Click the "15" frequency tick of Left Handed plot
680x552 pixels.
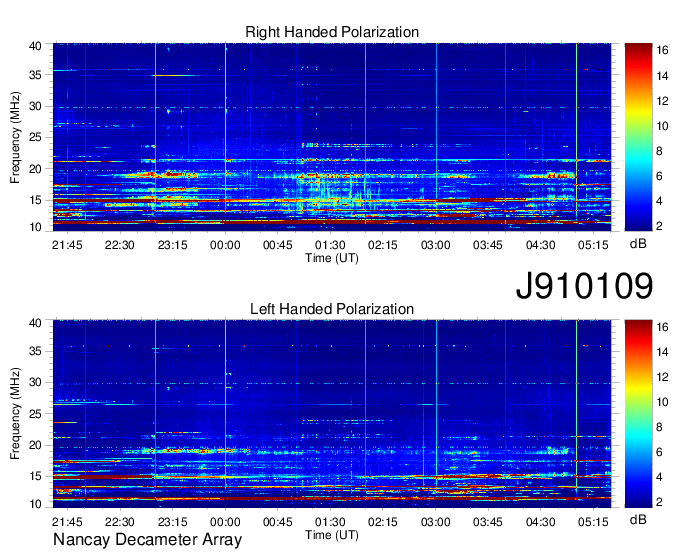click(x=35, y=476)
